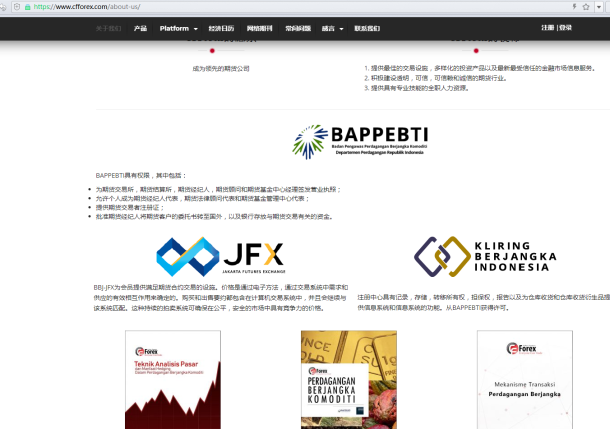This screenshot has height=429, width=610.
Task: Open the 产品 nav item
Action: click(x=140, y=28)
